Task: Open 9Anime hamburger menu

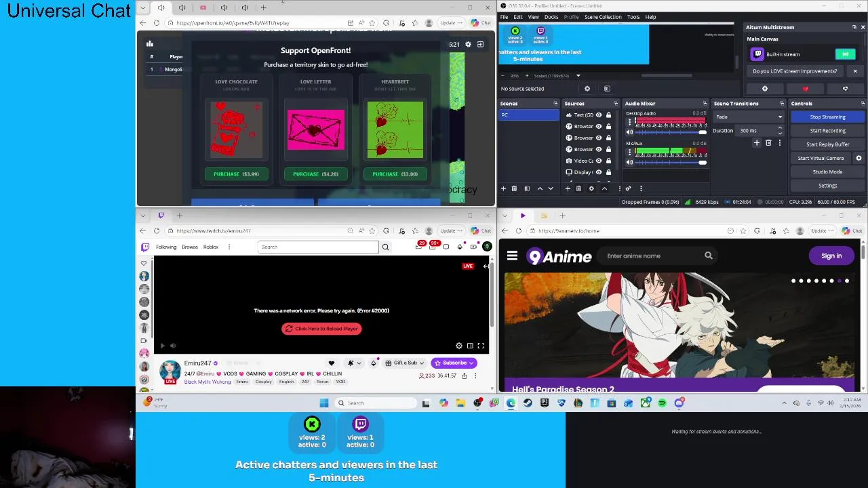Action: (512, 256)
